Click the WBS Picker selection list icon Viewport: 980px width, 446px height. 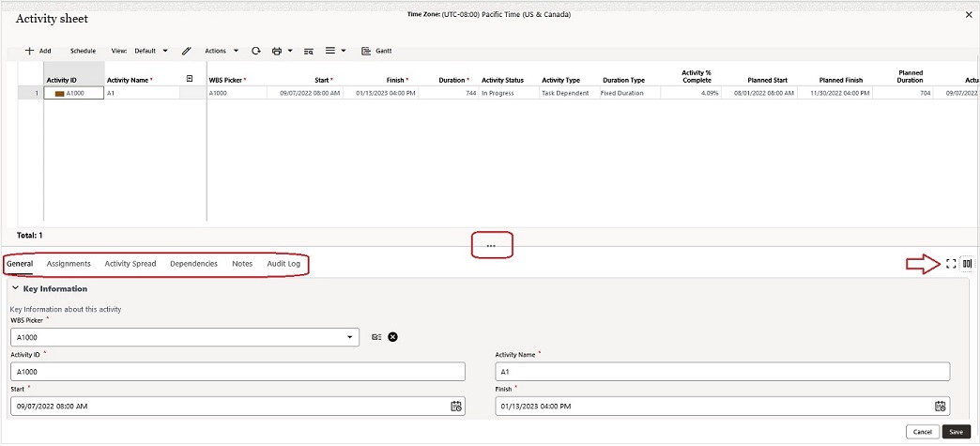[376, 337]
